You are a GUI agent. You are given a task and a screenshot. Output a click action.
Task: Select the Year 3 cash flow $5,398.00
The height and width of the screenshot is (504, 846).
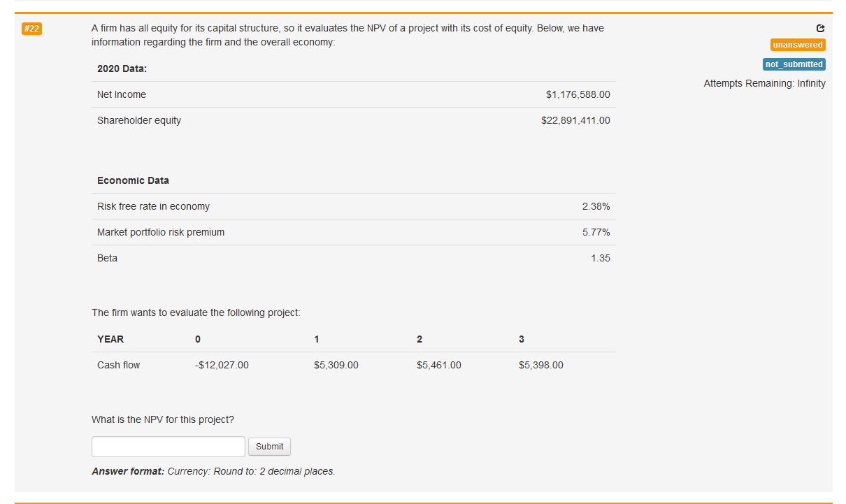coord(540,365)
